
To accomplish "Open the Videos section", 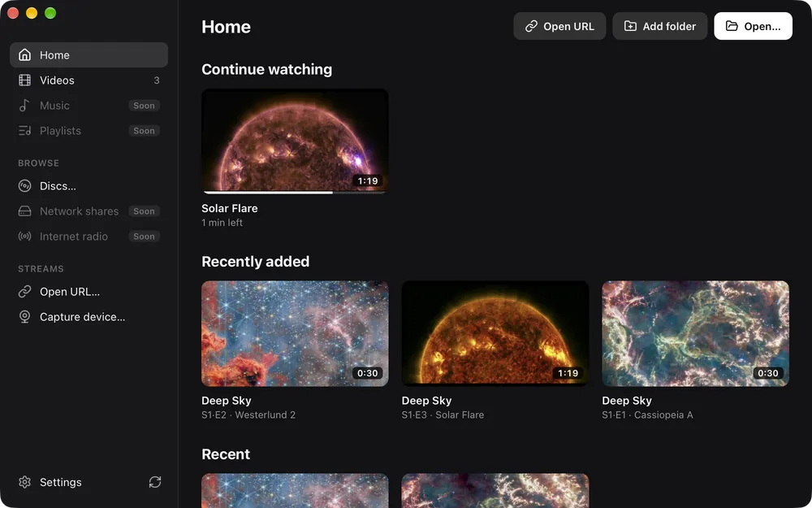I will click(x=89, y=80).
